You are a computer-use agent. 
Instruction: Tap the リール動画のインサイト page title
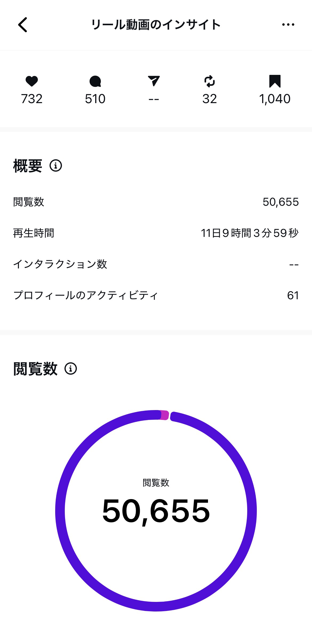tap(156, 25)
